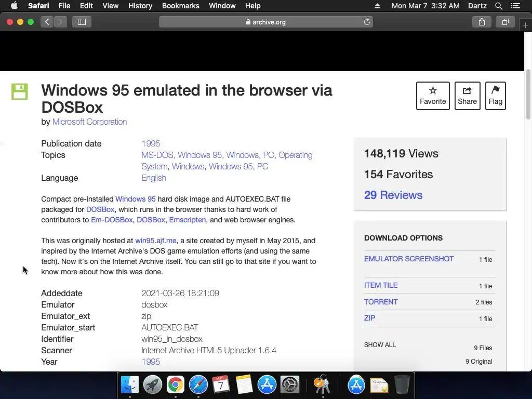Open the Edit menu
Viewport: 532px width, 399px height.
click(x=86, y=6)
